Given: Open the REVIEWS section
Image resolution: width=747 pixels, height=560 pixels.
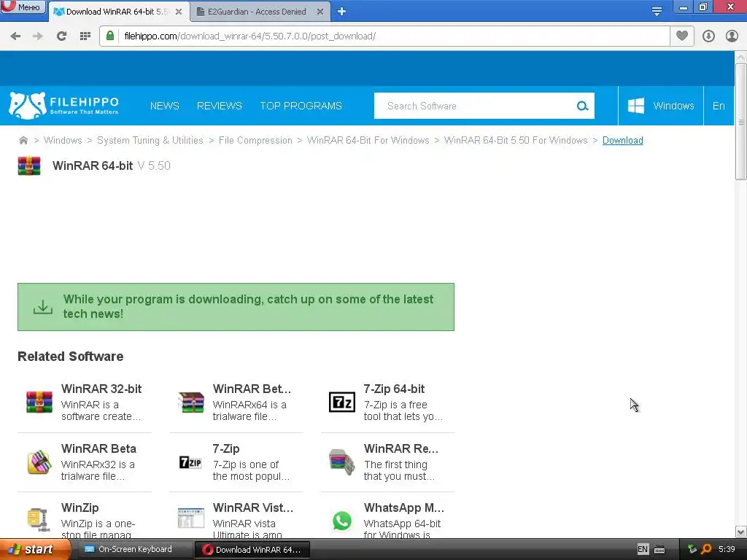Looking at the screenshot, I should click(219, 106).
